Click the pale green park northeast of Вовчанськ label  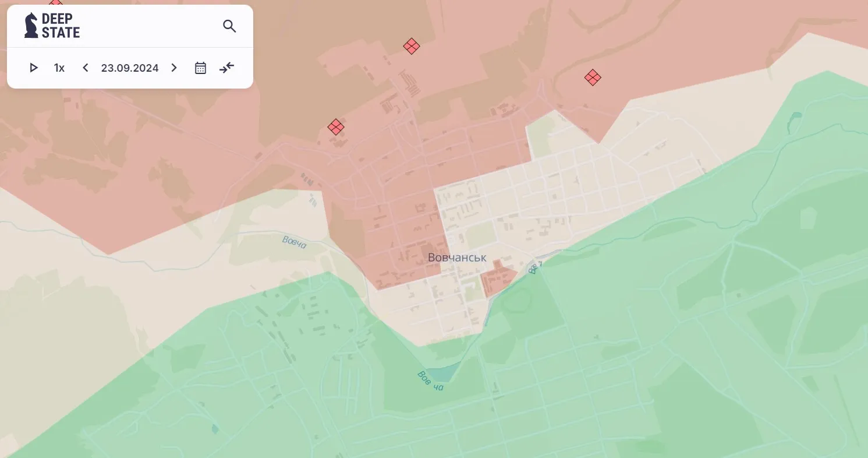point(481,236)
